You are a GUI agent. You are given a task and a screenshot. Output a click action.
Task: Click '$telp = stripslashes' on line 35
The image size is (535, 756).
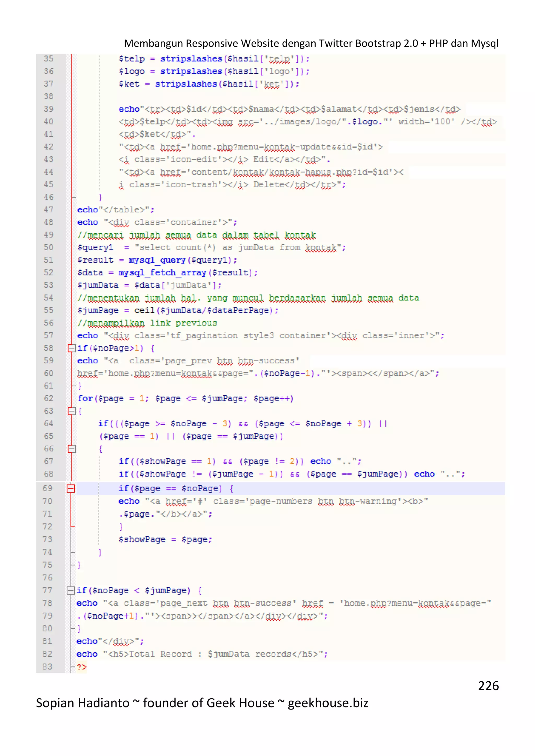[214, 59]
